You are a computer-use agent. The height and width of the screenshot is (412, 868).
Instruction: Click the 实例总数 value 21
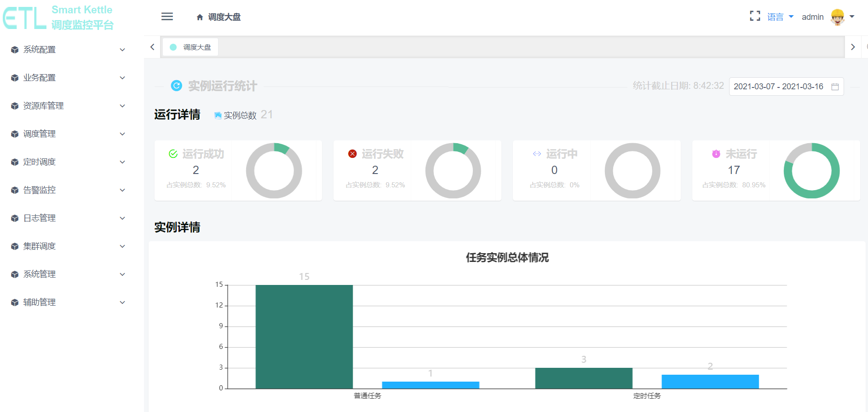point(267,115)
